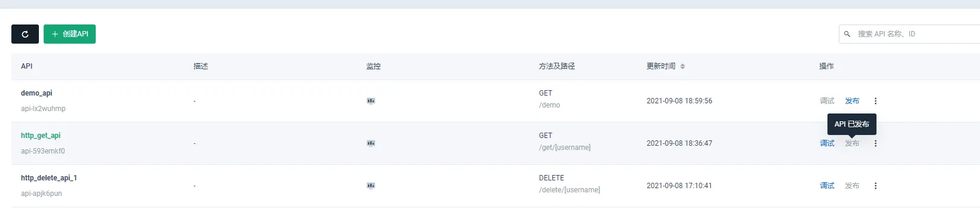Click 调试 for http_get_api
Screen dimensions: 980x221
[x=827, y=143]
